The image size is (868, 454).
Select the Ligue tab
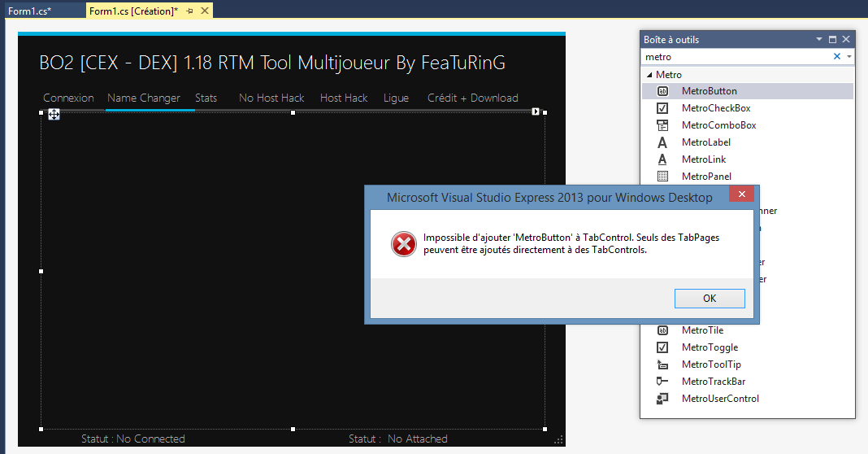pos(397,98)
